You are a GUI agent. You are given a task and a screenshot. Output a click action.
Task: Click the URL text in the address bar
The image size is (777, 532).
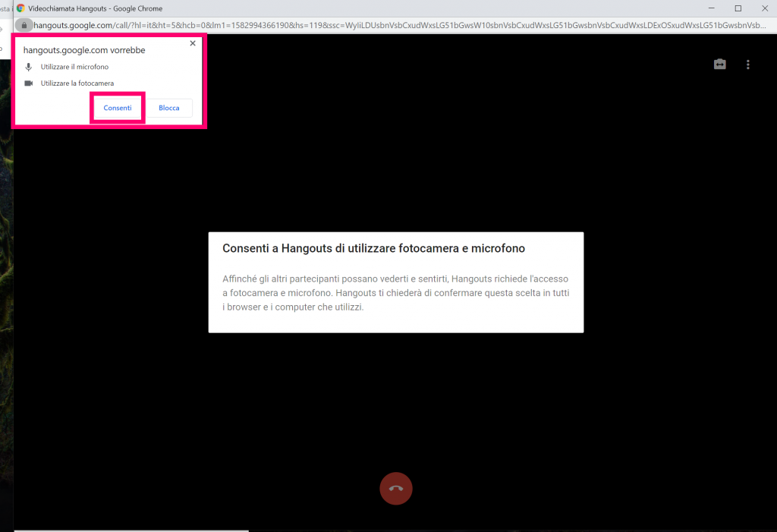[399, 25]
